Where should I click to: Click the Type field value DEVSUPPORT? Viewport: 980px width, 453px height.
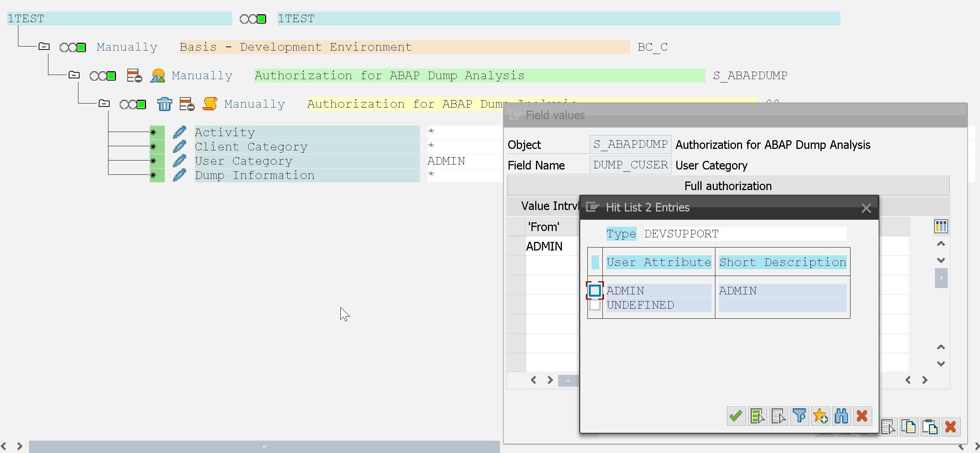745,234
